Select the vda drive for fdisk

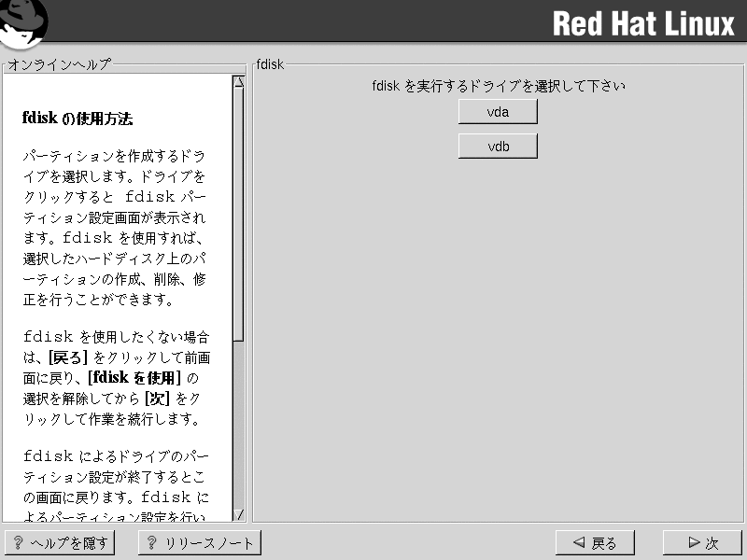[x=498, y=112]
